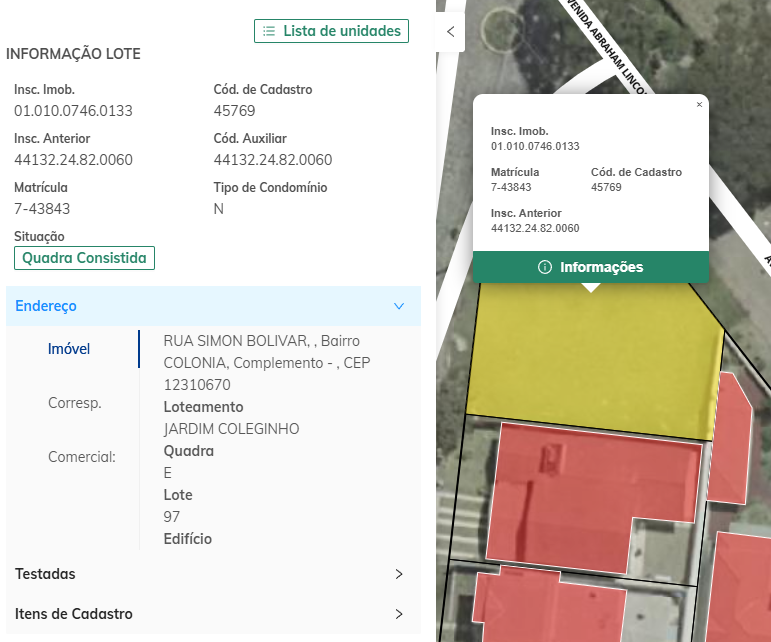Click the Cód. Auxiliar value in the side panel
Image resolution: width=771 pixels, height=642 pixels.
pyautogui.click(x=273, y=160)
